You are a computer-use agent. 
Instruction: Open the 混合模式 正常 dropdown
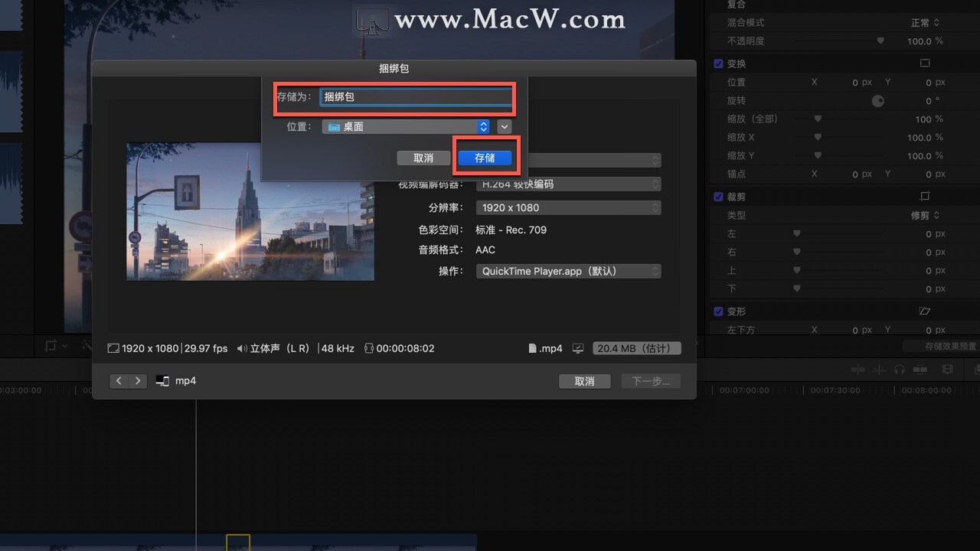coord(925,23)
